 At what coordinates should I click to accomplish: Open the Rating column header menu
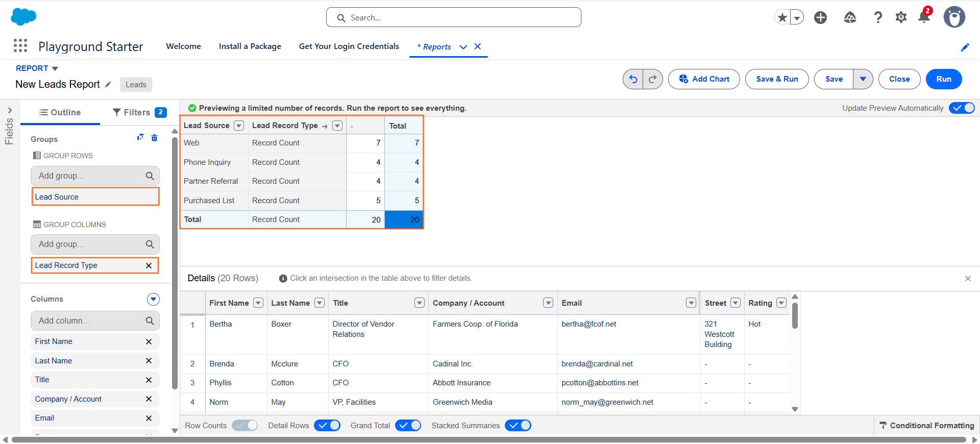tap(781, 303)
